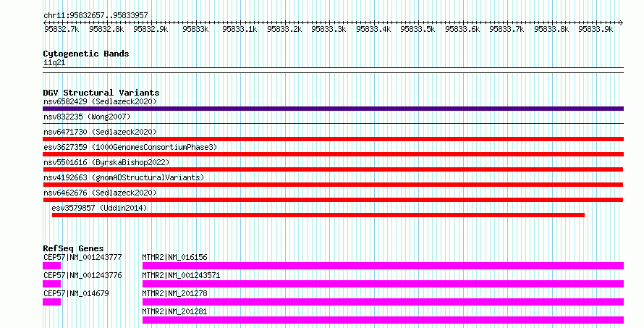Image resolution: width=644 pixels, height=328 pixels.
Task: Open the CEP57|NM_001243777 gene label
Action: (x=82, y=257)
